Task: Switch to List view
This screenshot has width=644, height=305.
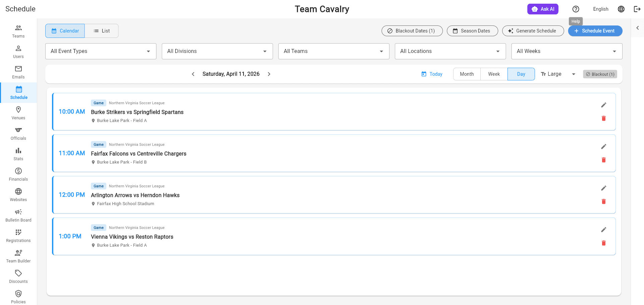Action: (102, 31)
